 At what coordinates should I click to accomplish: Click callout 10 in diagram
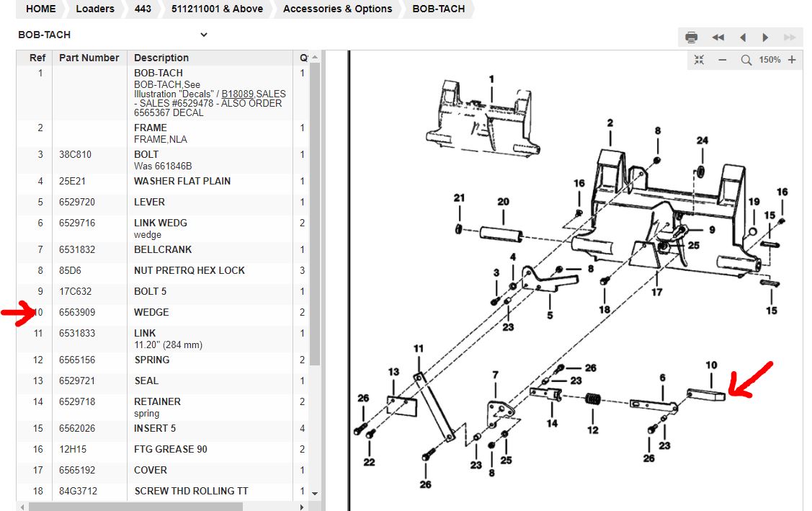pyautogui.click(x=711, y=365)
